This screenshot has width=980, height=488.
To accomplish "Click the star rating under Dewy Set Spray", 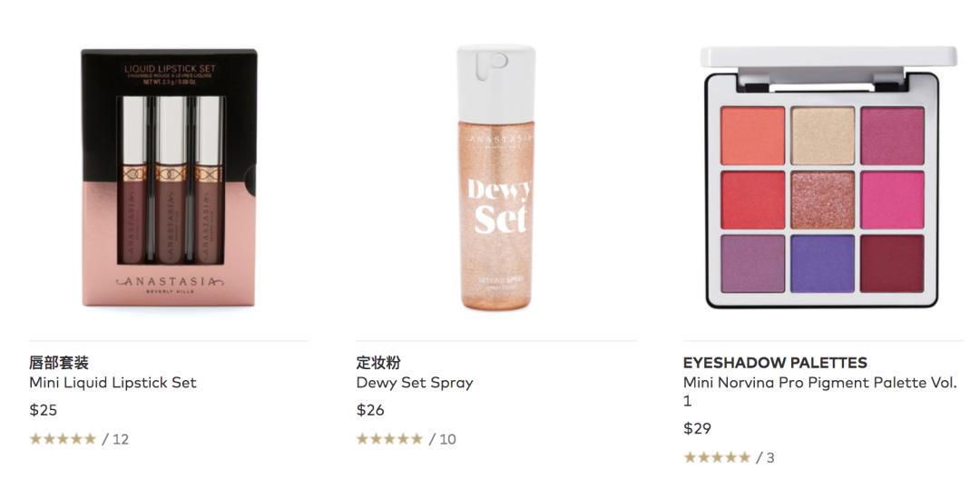I will tap(390, 439).
